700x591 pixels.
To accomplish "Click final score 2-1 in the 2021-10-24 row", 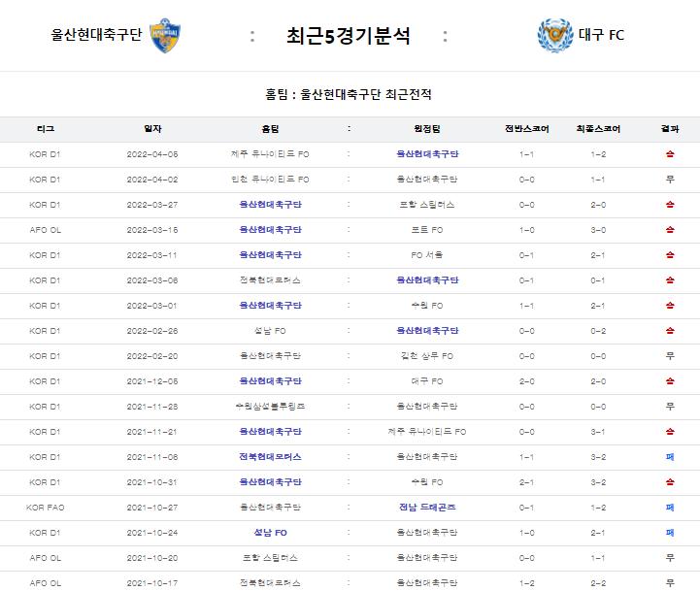I will (598, 533).
